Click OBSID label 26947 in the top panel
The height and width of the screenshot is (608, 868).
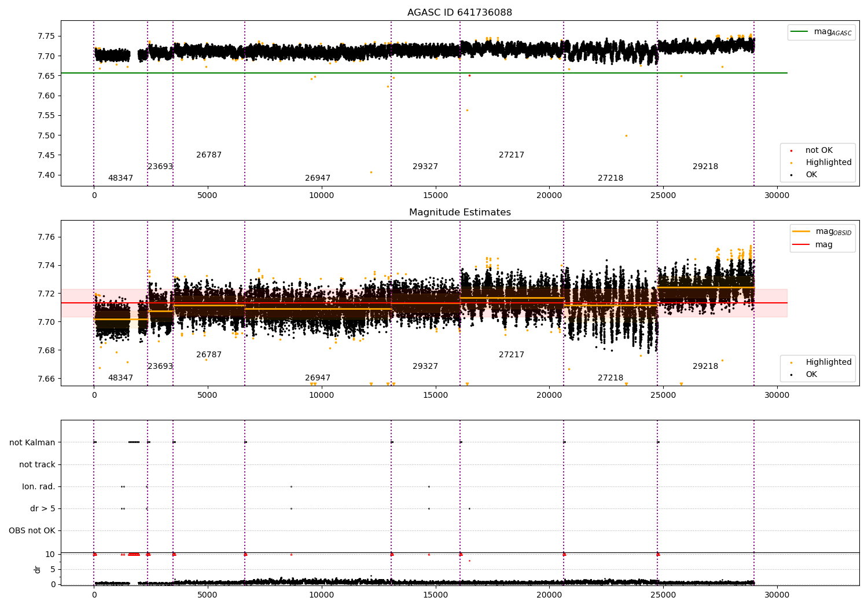click(x=318, y=178)
